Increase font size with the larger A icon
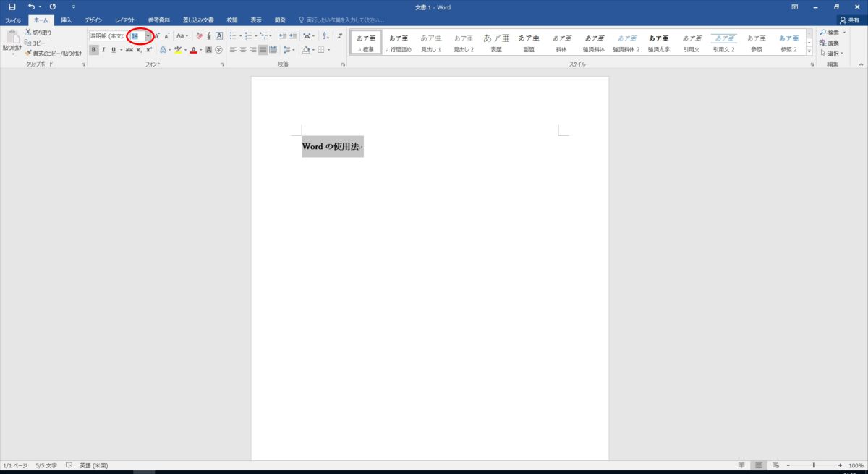This screenshot has width=868, height=474. click(x=157, y=35)
